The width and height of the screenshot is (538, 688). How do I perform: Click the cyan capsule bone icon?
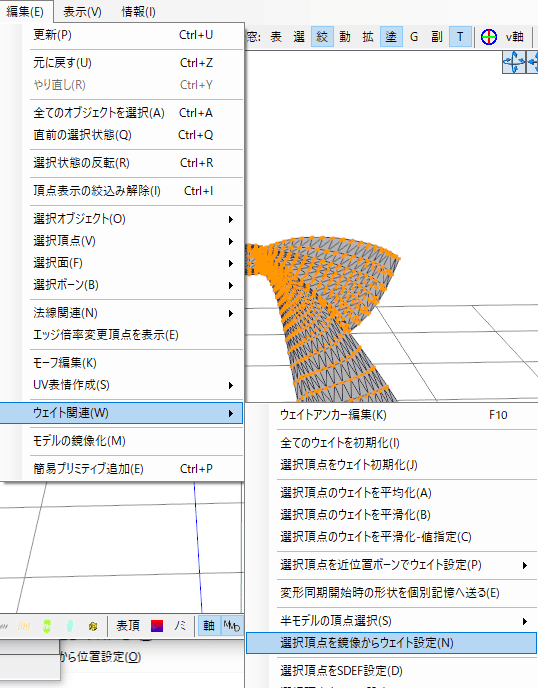70,626
